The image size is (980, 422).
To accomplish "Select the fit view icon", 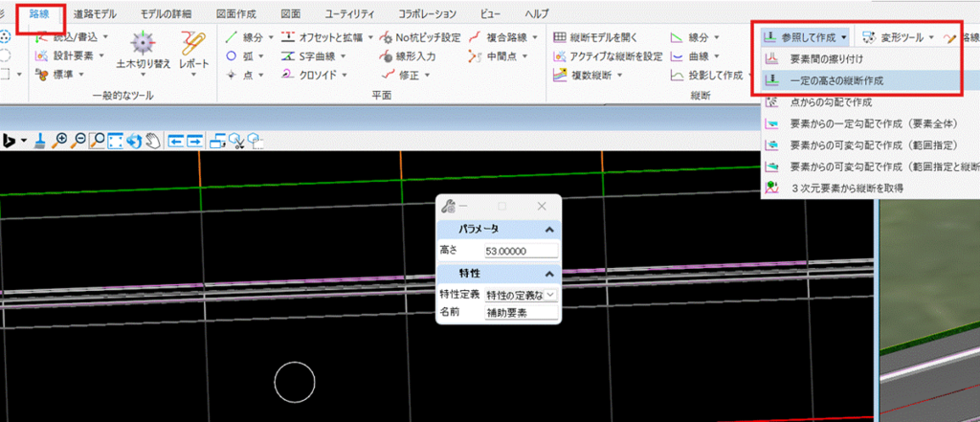I will click(116, 141).
